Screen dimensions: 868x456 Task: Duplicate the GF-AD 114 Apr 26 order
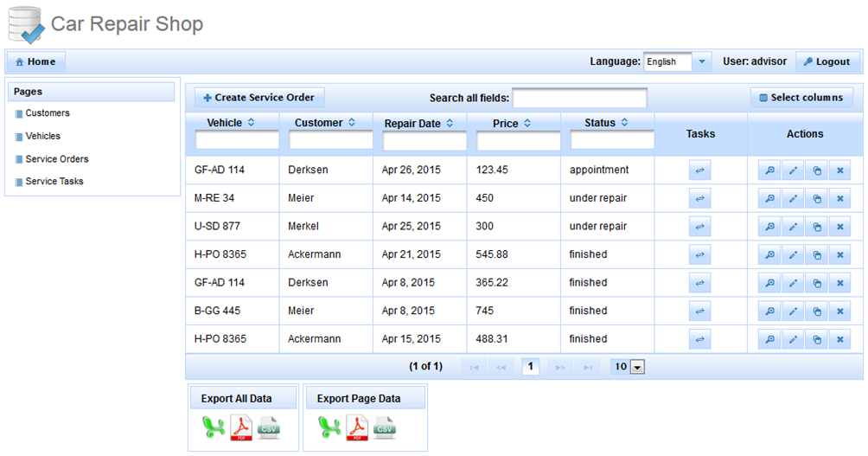[816, 170]
